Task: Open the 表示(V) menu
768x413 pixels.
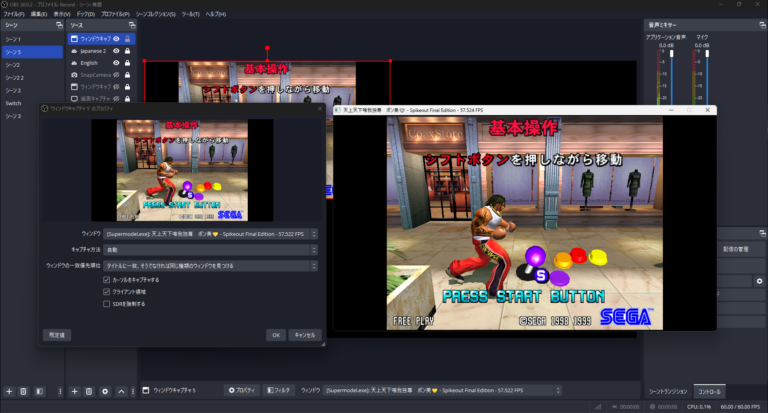Action: click(x=62, y=14)
